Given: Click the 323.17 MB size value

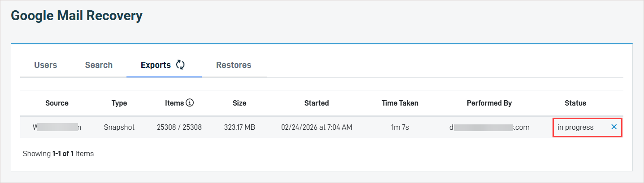Looking at the screenshot, I should pos(239,128).
